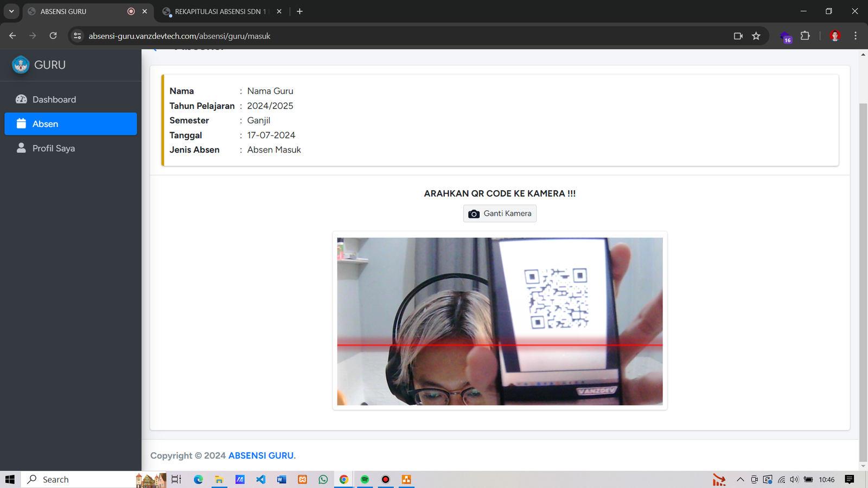Click the ABSENSI GURU footer link

261,455
